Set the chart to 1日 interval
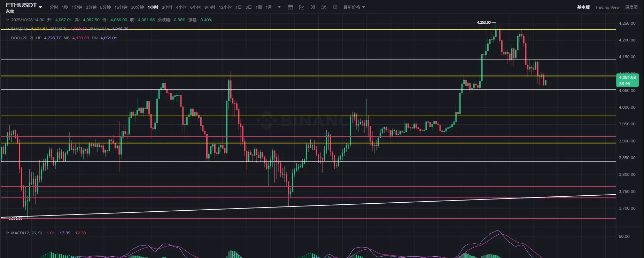Viewport: 644px width, 258px height. [x=239, y=7]
